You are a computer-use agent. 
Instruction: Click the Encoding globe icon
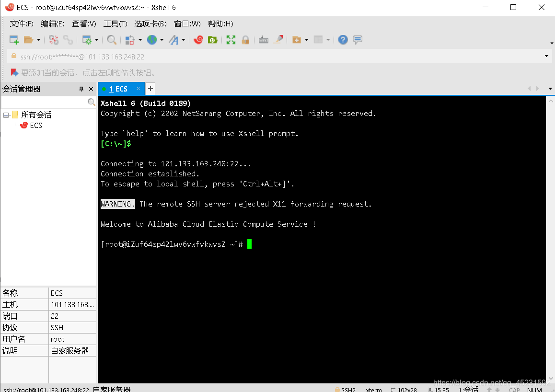152,40
